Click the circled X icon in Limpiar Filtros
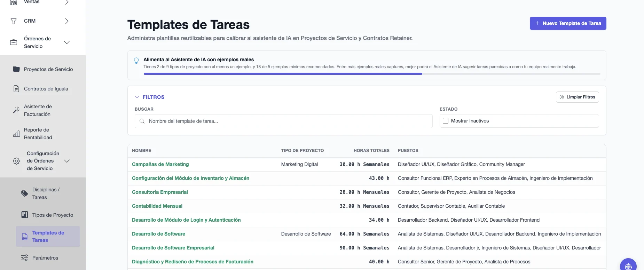The width and height of the screenshot is (644, 270). pos(562,97)
